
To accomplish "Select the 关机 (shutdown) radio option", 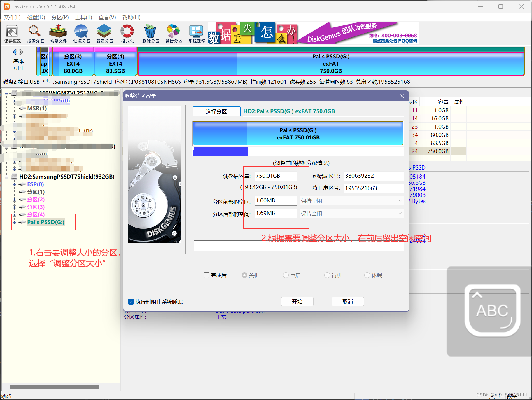I will (x=244, y=275).
